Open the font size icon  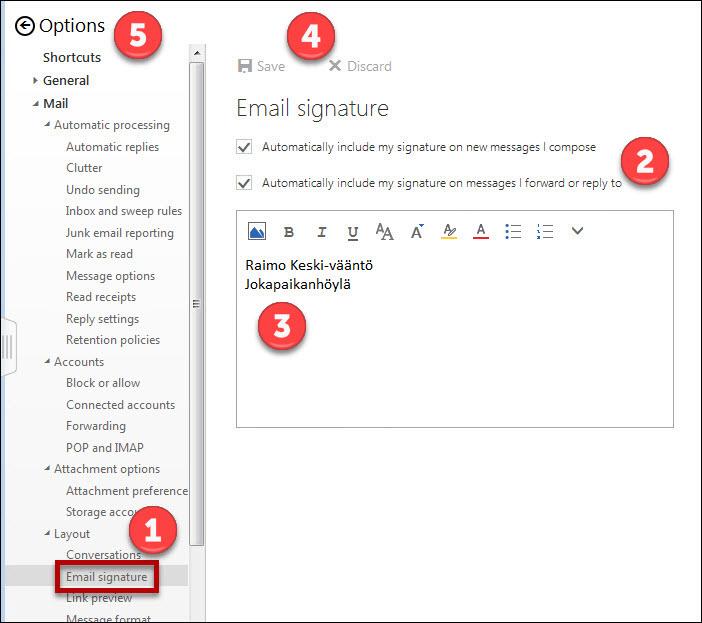click(x=385, y=231)
